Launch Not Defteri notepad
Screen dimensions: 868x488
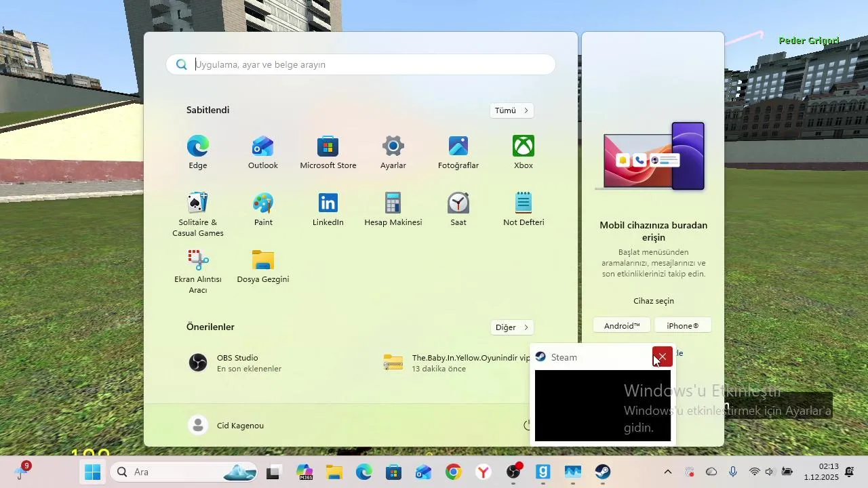pos(524,209)
